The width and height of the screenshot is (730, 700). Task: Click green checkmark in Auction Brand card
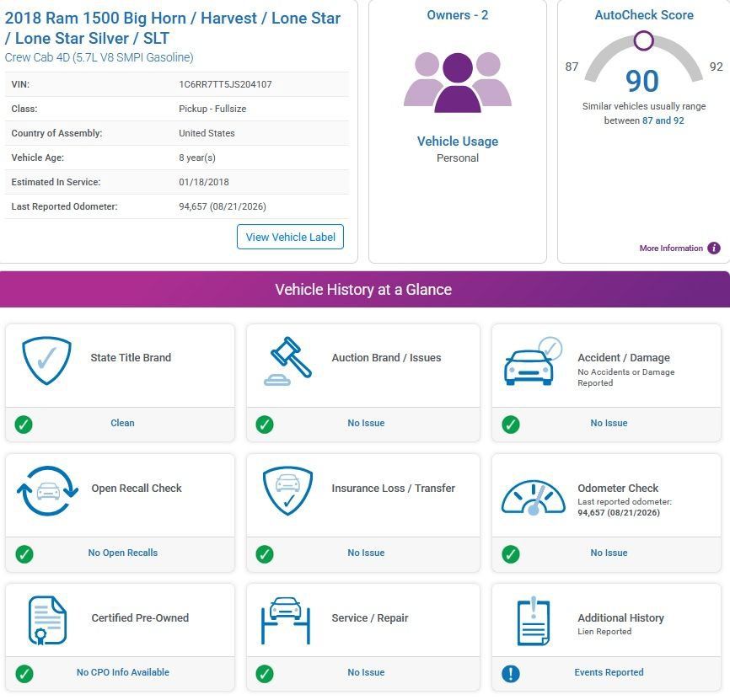point(265,425)
